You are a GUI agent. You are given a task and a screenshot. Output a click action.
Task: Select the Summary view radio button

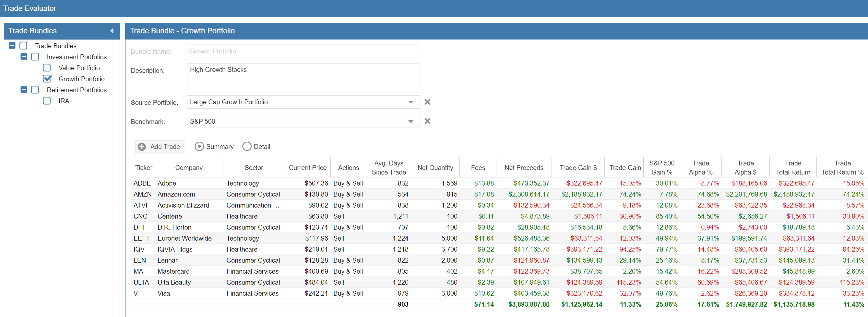tap(199, 147)
